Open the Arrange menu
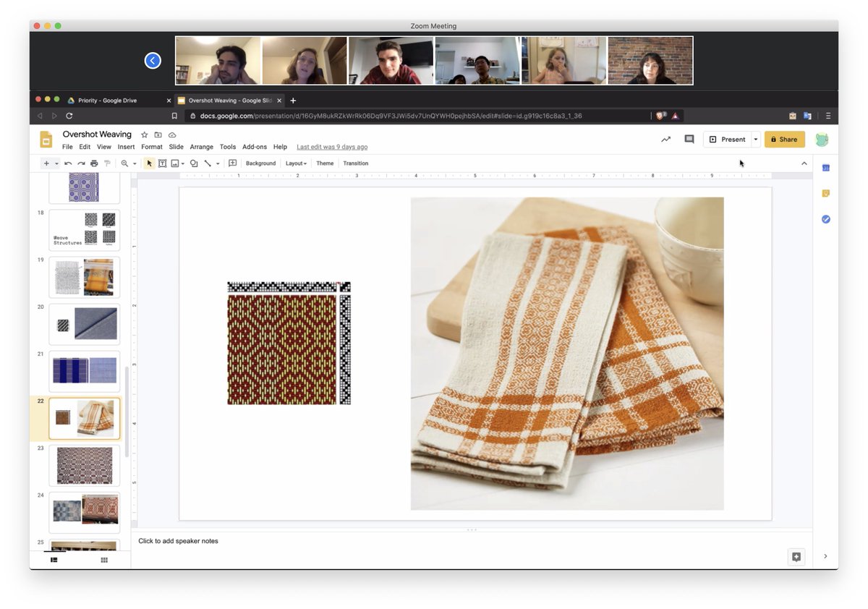The image size is (868, 609). [202, 147]
